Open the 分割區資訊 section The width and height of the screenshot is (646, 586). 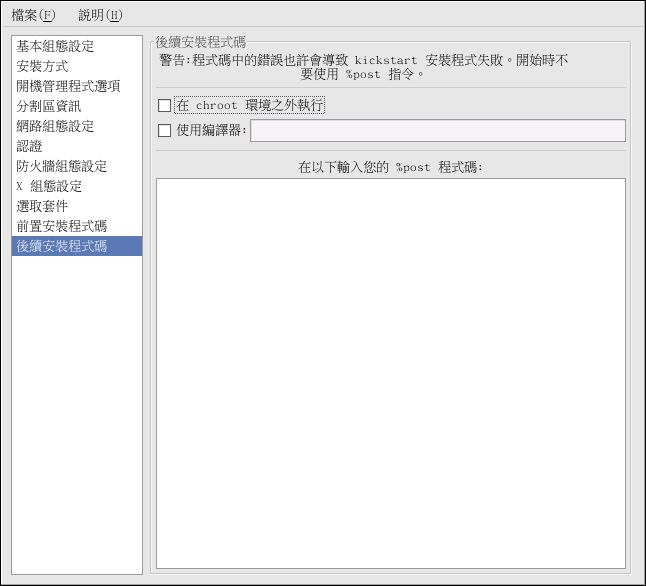(x=49, y=106)
